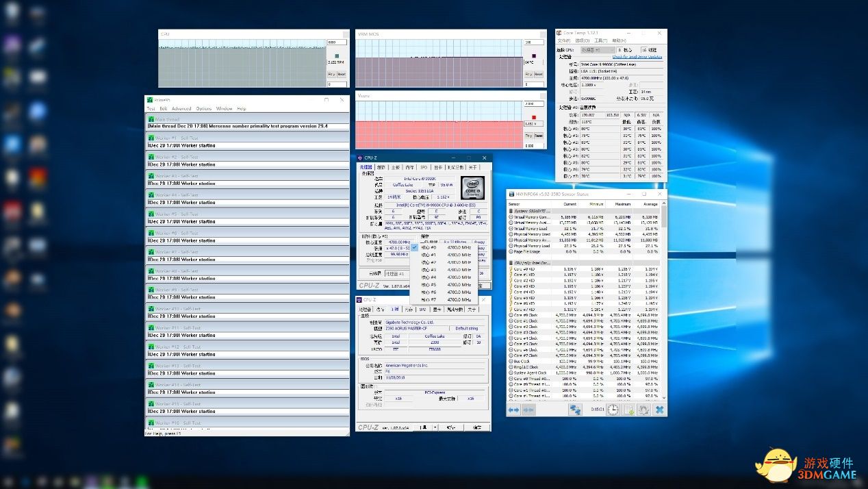Screen dimensions: 868x489
Task: Click HWiNFO close X icon at bottom
Action: [659, 410]
